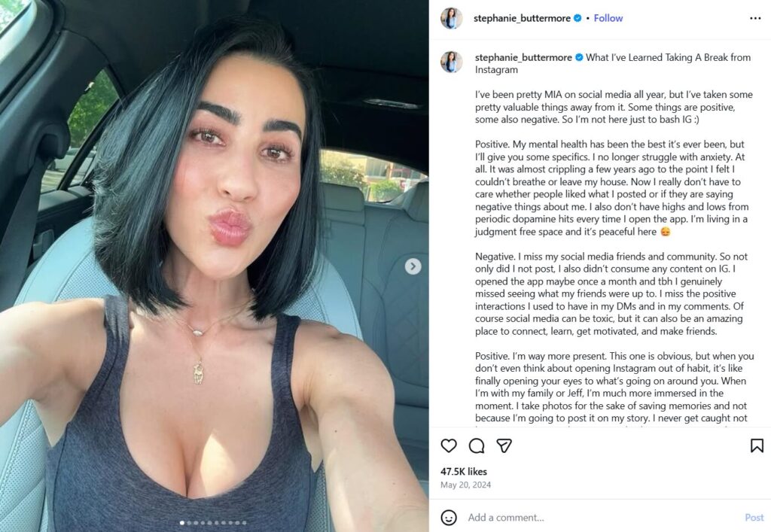Screen dimensions: 771x532
Task: Open comments via the speech bubble icon
Action: pos(477,445)
